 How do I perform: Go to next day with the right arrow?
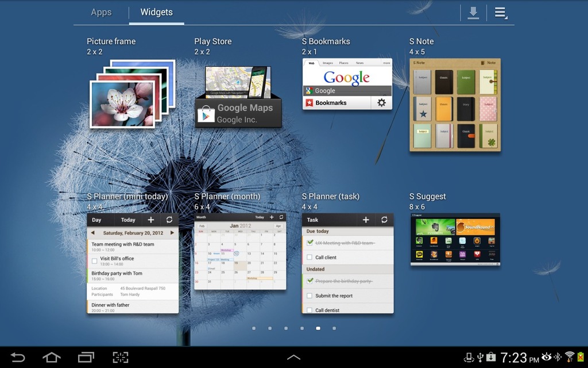click(172, 233)
